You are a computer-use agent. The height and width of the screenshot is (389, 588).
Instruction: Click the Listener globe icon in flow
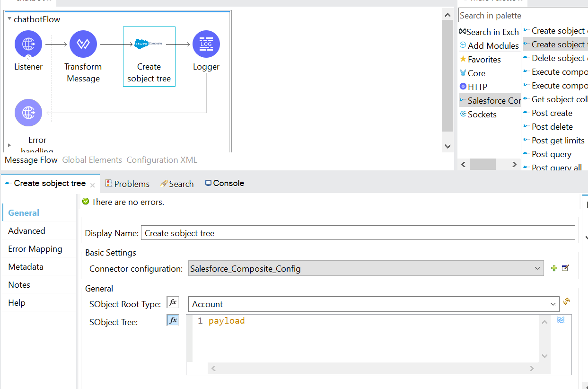[28, 44]
